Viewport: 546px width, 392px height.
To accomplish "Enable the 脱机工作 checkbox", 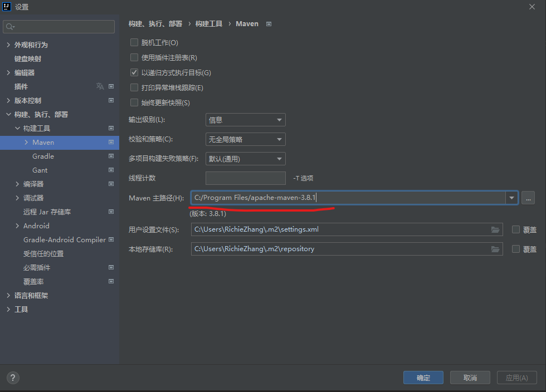I will pos(134,42).
